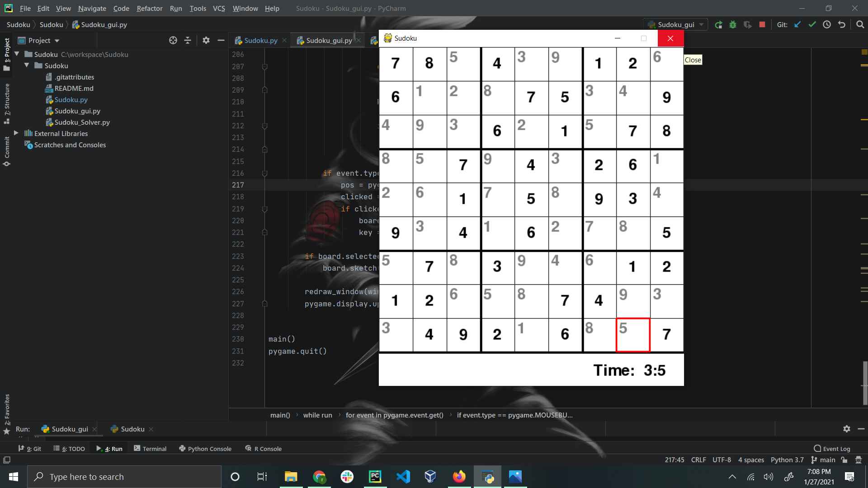Open Slack from the taskbar
Screen dimensions: 868x488
point(347,477)
